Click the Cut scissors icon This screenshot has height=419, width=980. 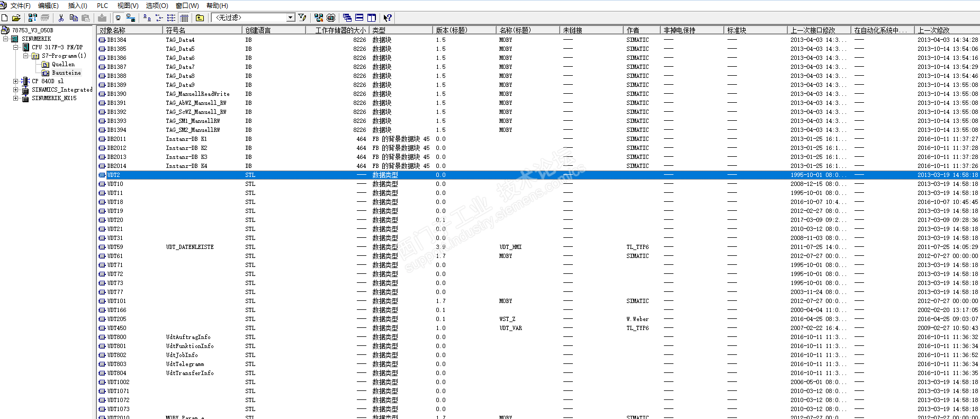point(61,17)
